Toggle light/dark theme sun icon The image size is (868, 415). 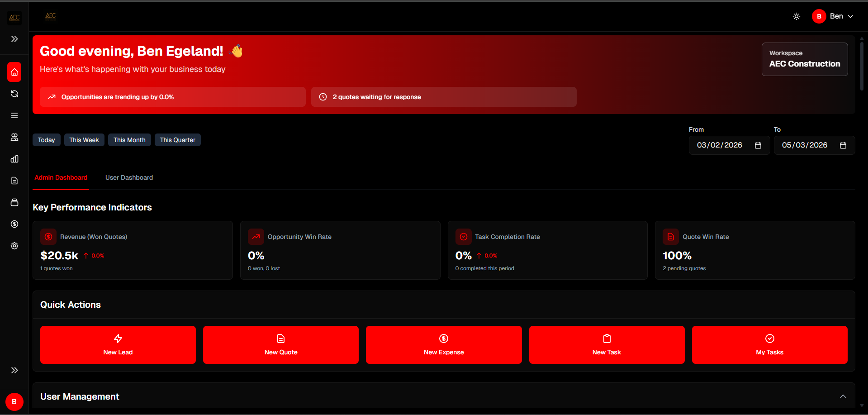[797, 16]
